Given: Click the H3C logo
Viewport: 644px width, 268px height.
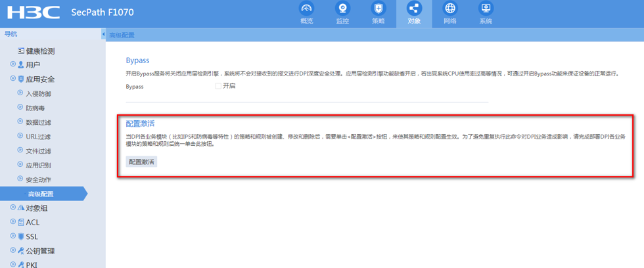Looking at the screenshot, I should click(x=34, y=12).
